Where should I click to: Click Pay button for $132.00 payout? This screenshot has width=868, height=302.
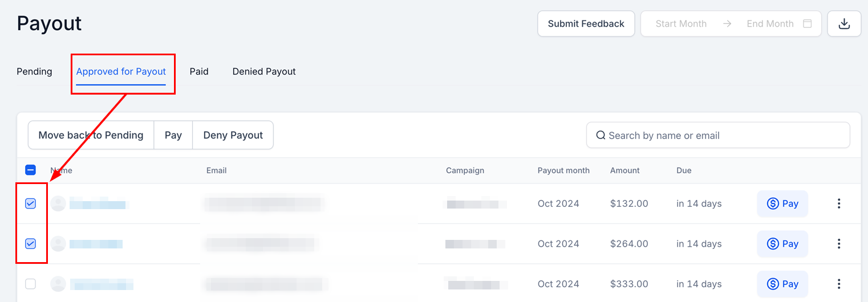point(782,203)
